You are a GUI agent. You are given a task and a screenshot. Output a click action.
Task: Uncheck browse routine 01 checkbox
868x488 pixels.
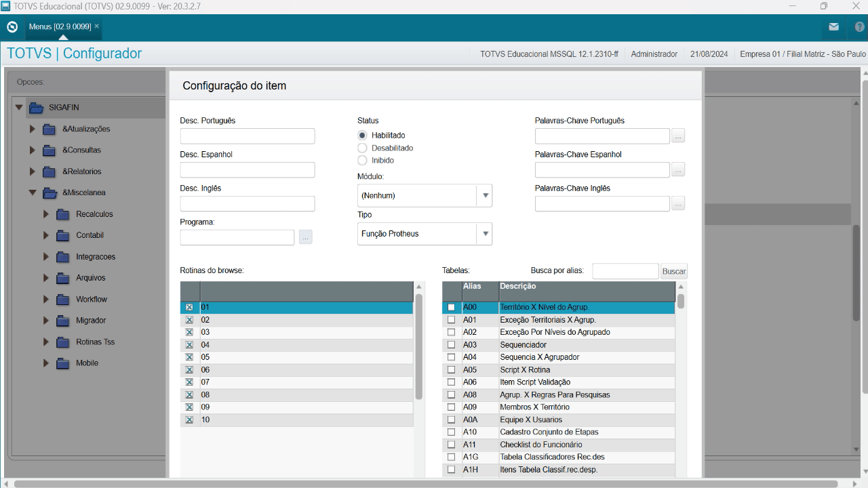(189, 308)
